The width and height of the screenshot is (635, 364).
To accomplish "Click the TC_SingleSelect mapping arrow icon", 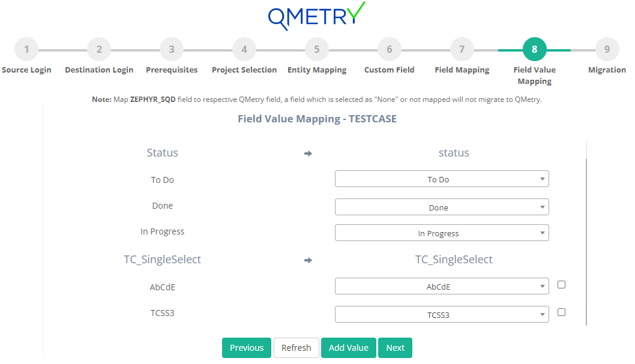I will pos(308,260).
